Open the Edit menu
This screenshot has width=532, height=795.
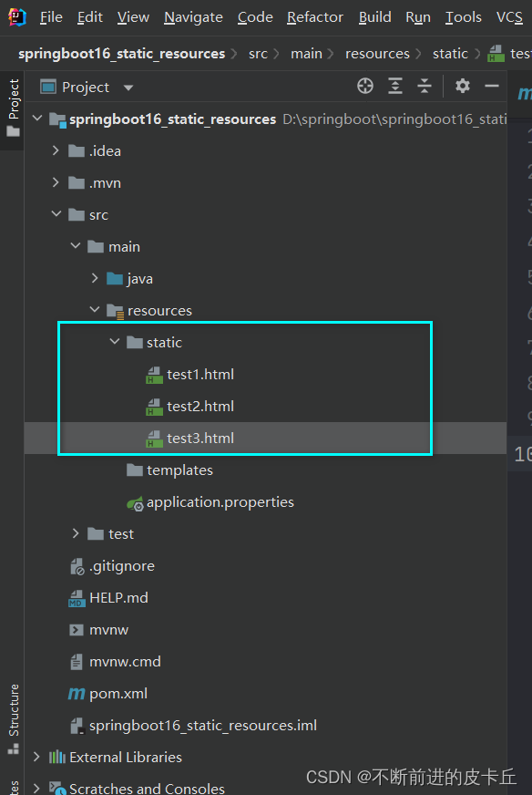pos(89,17)
